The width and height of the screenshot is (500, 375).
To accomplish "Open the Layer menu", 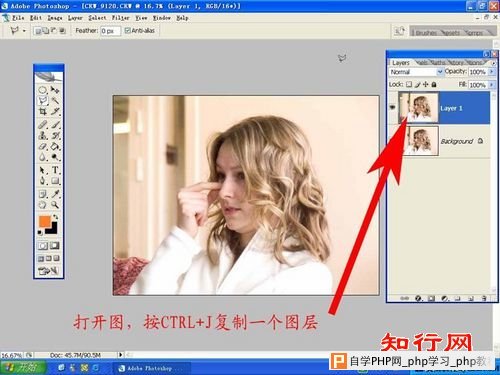I will 75,18.
